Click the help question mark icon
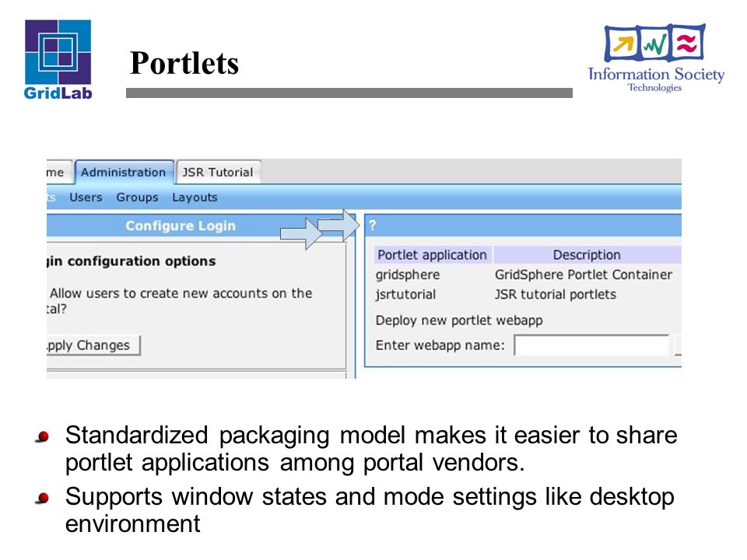This screenshot has width=747, height=560. [x=372, y=226]
